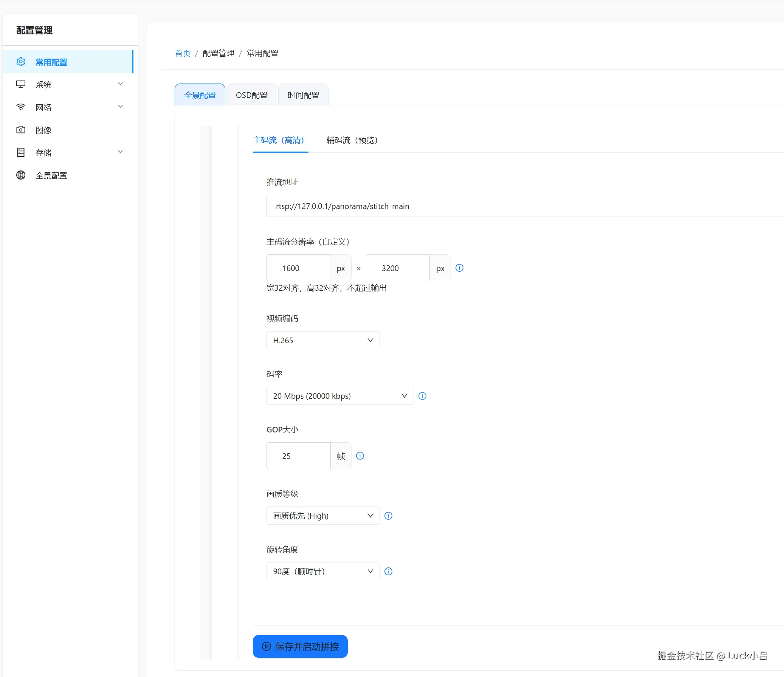Go to 首页 breadcrumb link
784x677 pixels.
182,53
